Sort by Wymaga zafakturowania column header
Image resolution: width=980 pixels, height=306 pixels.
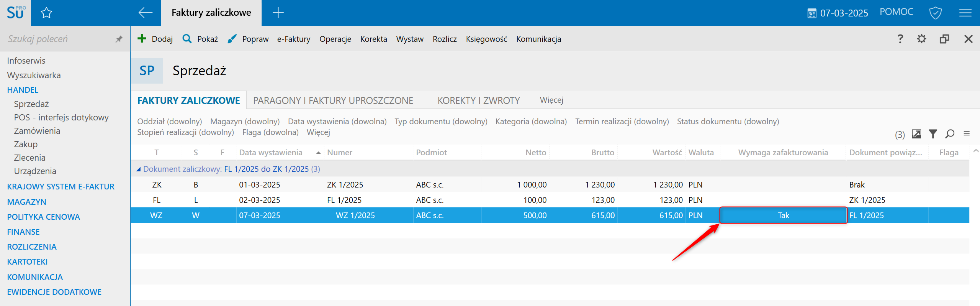[x=783, y=153]
